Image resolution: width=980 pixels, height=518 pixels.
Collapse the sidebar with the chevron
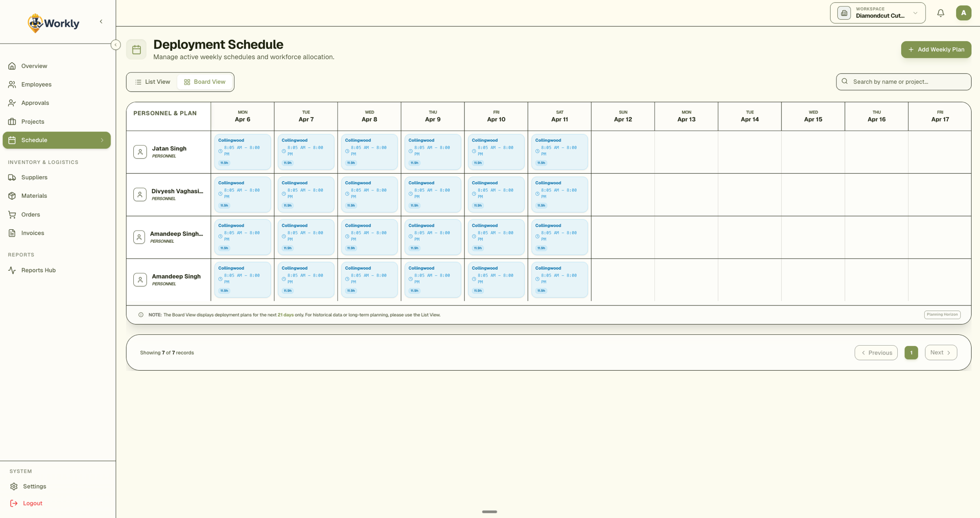[x=101, y=21]
